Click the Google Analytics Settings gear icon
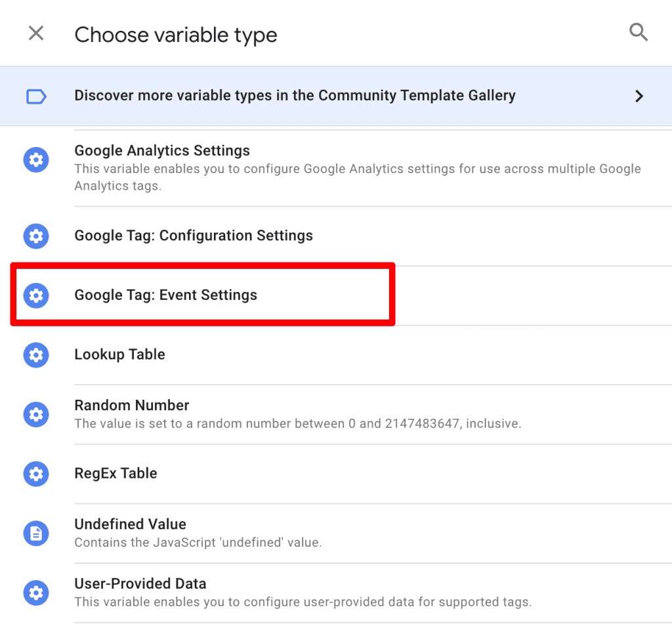This screenshot has height=638, width=672. [36, 159]
